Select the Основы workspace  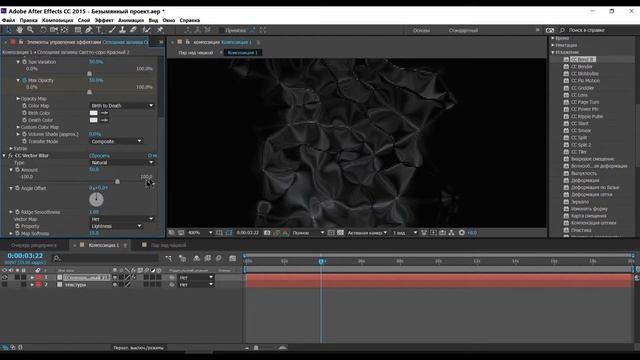tap(421, 30)
